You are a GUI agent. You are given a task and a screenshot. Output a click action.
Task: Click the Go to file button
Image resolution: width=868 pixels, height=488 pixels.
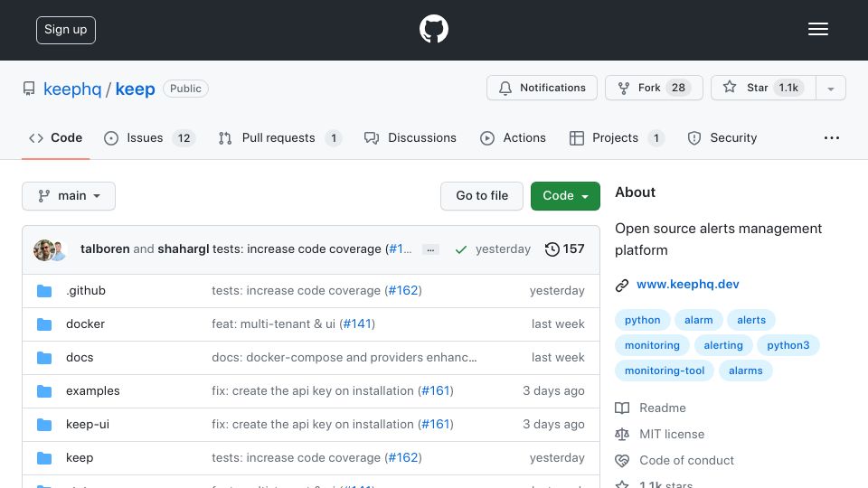tap(482, 196)
